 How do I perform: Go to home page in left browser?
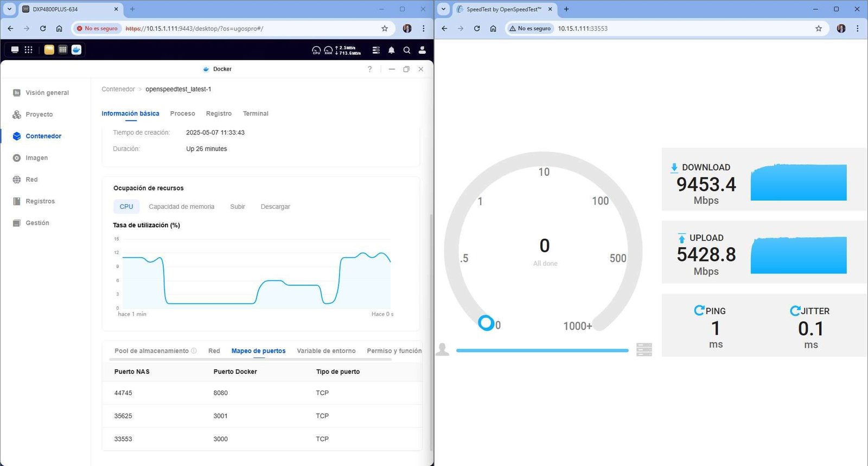point(59,28)
